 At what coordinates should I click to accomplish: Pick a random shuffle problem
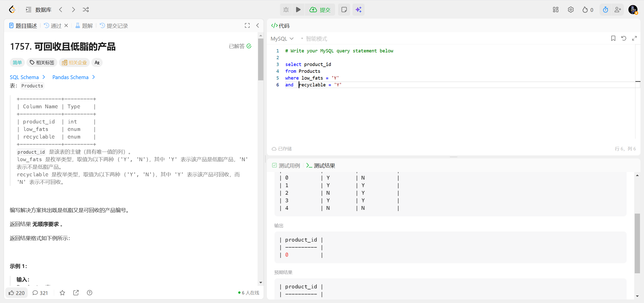[x=86, y=10]
